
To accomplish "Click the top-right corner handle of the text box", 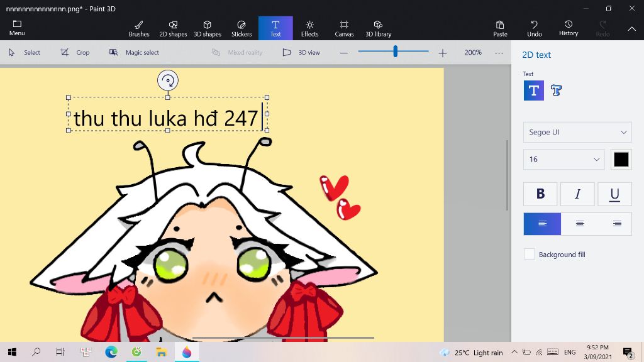I will 267,97.
